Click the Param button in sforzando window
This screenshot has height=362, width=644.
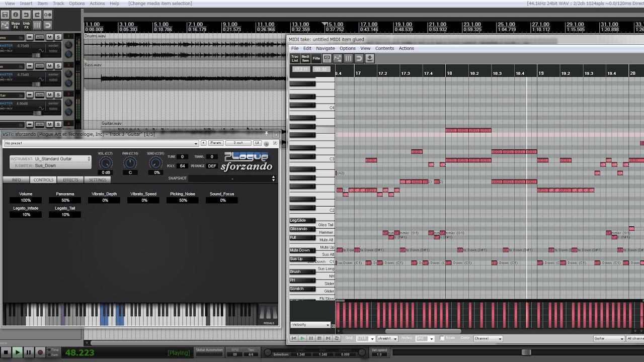coord(215,143)
